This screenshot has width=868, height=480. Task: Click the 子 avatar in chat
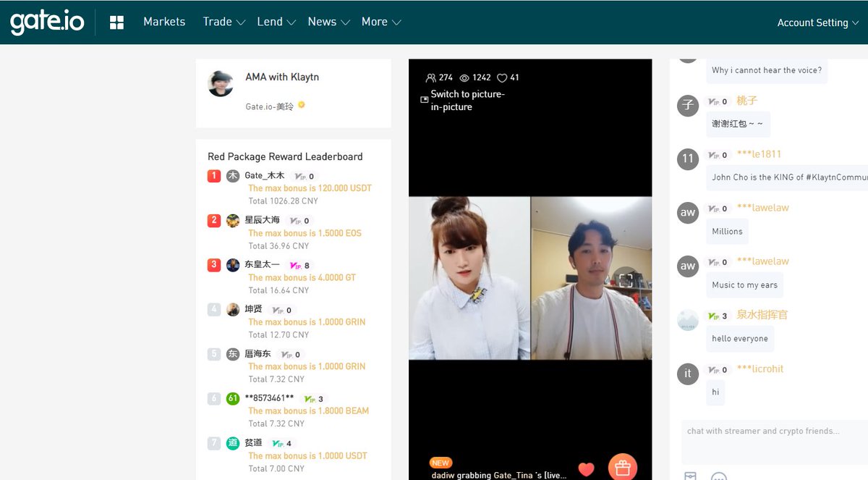688,105
